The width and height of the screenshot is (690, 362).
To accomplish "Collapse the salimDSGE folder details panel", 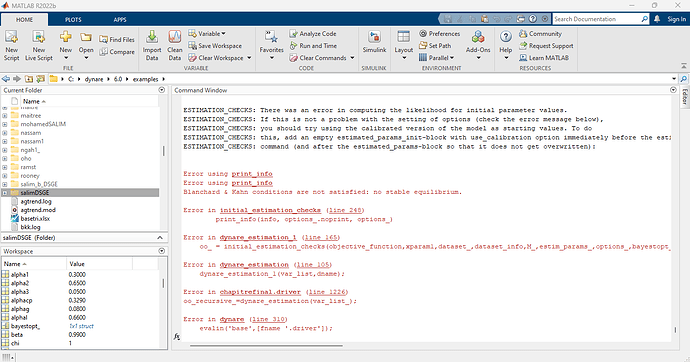I will coord(160,238).
